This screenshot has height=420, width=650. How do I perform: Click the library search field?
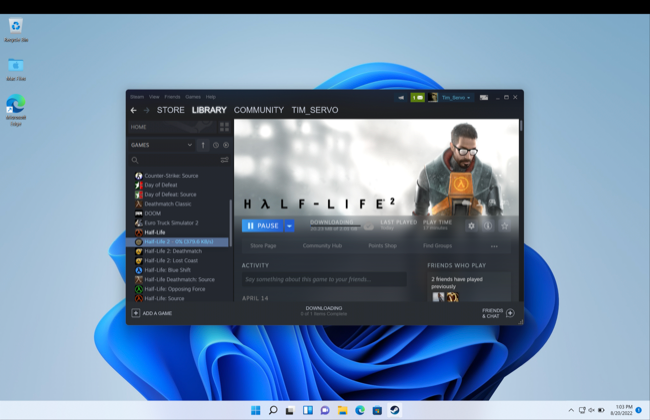pyautogui.click(x=174, y=160)
